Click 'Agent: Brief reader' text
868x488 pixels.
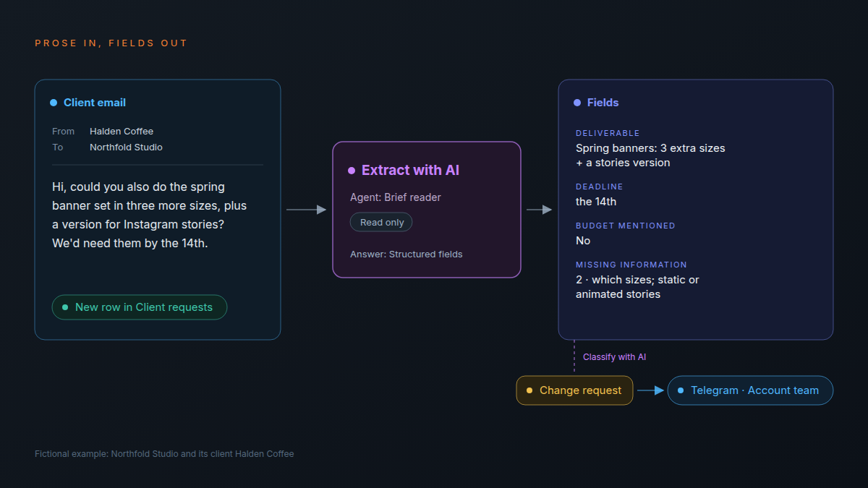(x=396, y=197)
